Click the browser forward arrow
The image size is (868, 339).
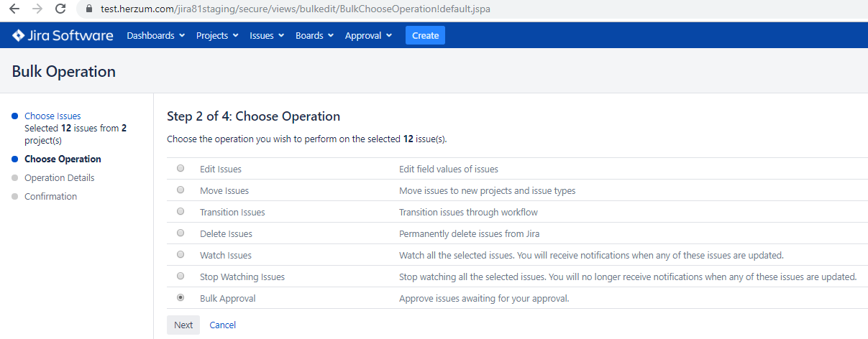pyautogui.click(x=37, y=9)
